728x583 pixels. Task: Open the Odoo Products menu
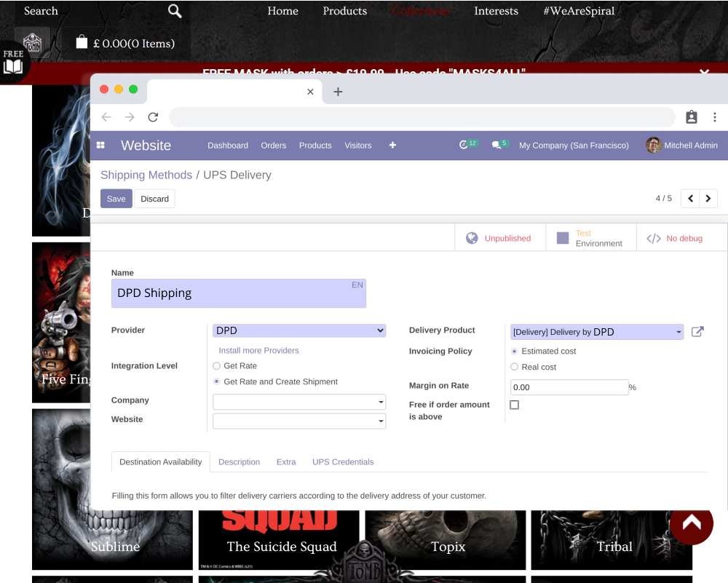tap(315, 146)
